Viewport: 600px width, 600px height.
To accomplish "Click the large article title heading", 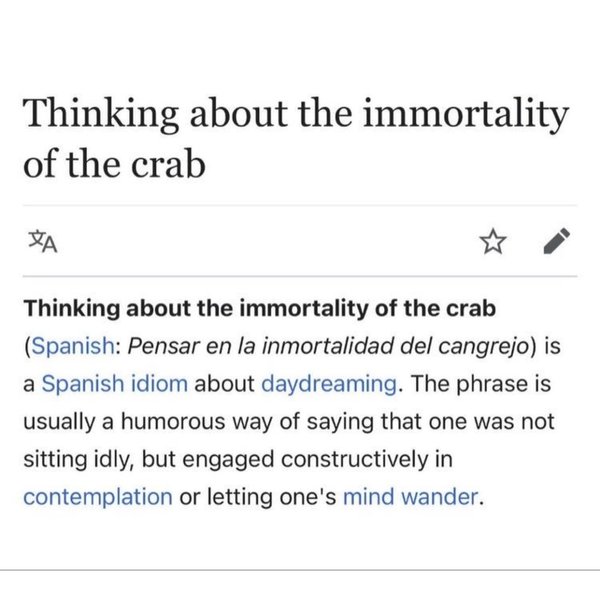I will 294,136.
